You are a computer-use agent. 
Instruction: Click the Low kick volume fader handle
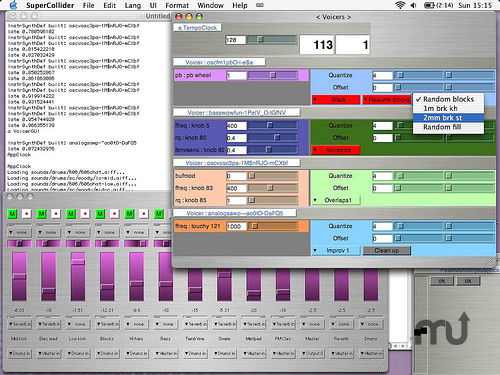point(78,262)
